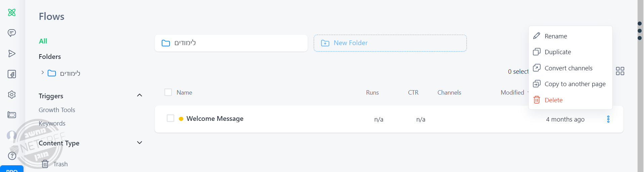Click the Help question mark icon
Viewport: 644px width, 172px height.
pyautogui.click(x=12, y=156)
